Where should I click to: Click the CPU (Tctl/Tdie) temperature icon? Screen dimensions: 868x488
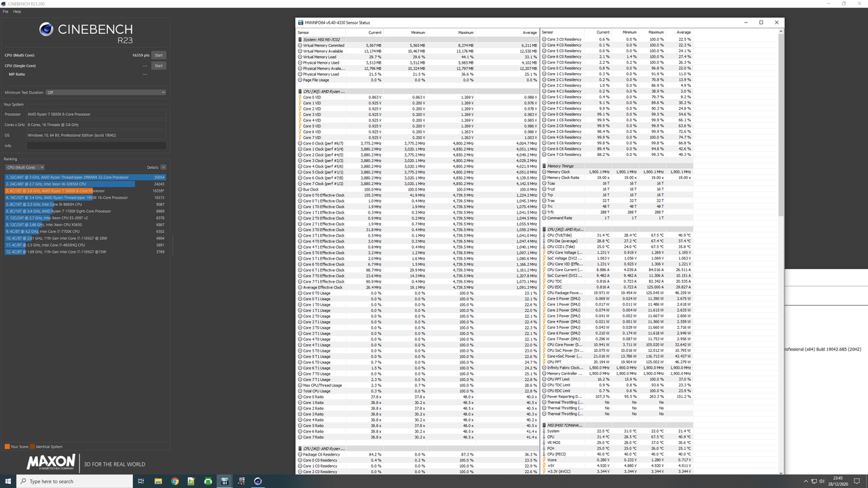(x=545, y=235)
